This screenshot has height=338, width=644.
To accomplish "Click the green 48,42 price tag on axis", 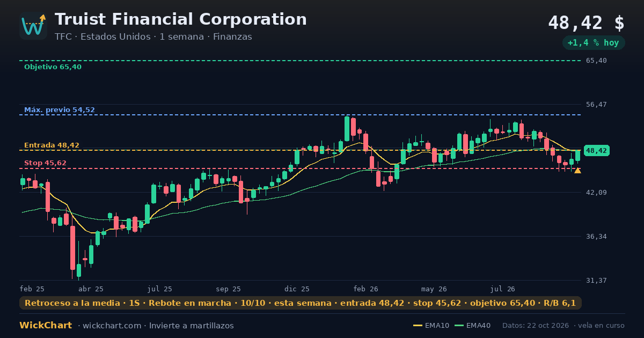I will tap(596, 151).
